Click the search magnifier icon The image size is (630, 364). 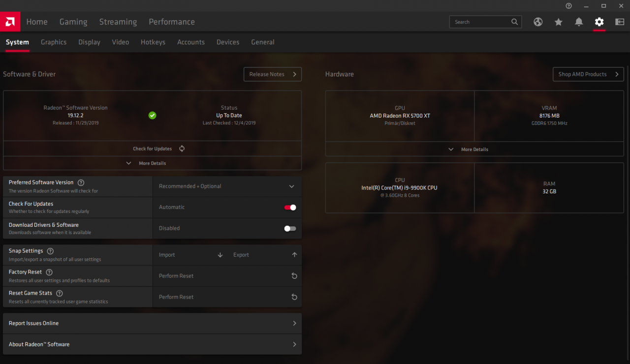pos(514,22)
